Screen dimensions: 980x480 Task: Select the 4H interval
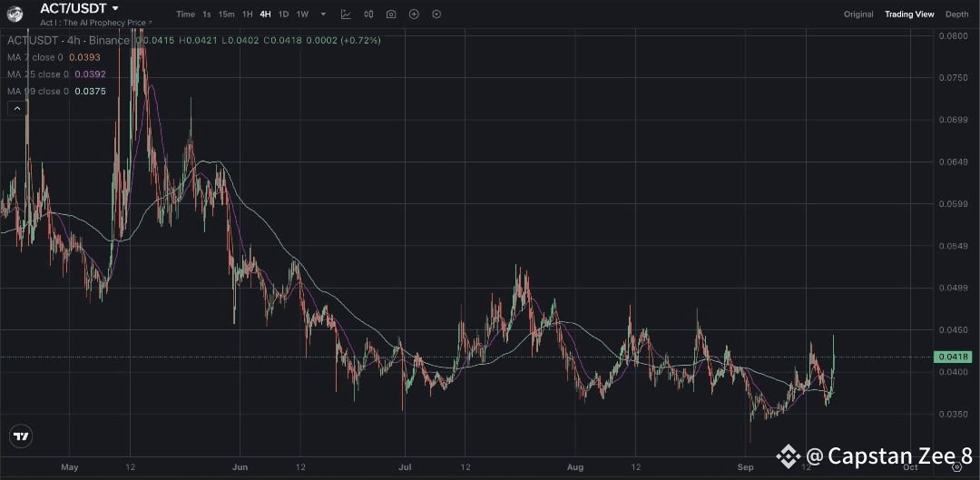click(x=265, y=14)
